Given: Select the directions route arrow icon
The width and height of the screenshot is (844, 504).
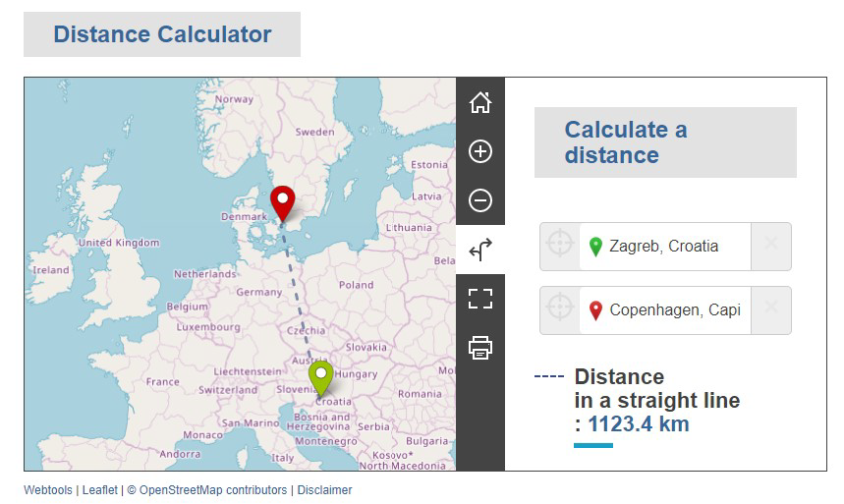Looking at the screenshot, I should (x=479, y=250).
